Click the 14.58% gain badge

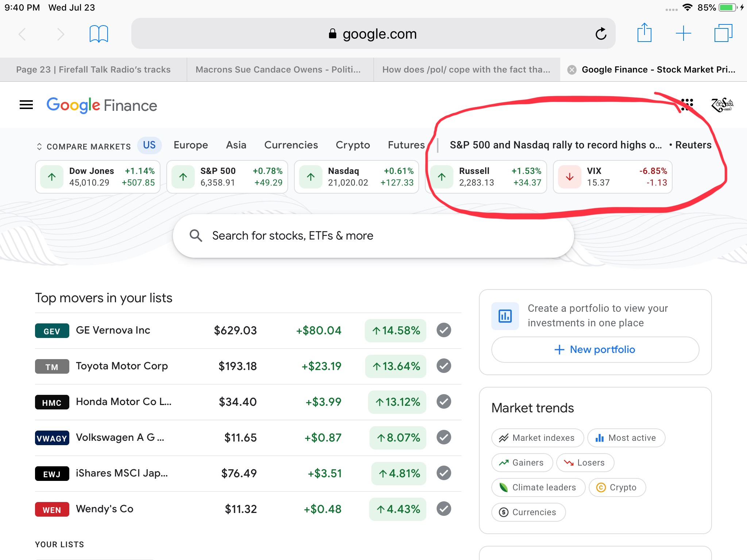point(395,331)
